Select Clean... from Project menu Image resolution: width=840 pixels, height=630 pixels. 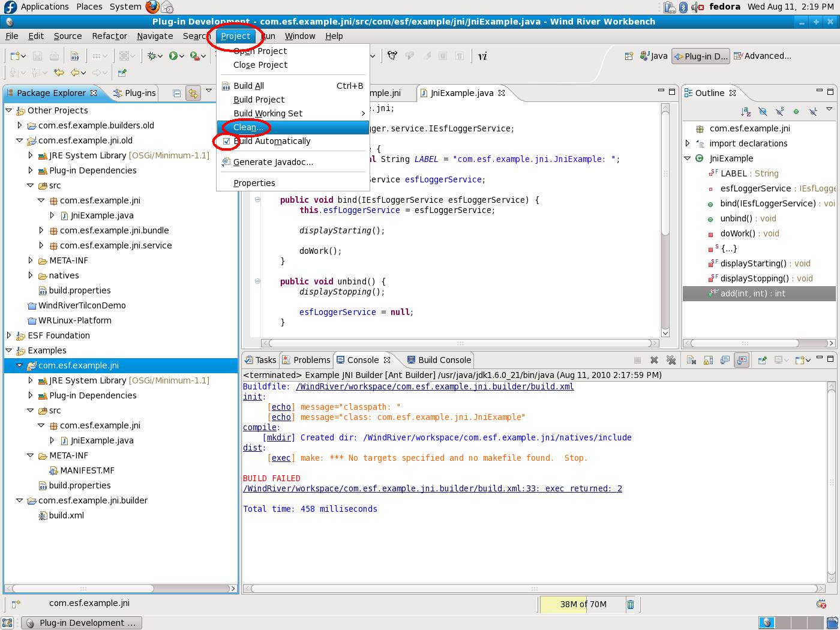293,127
